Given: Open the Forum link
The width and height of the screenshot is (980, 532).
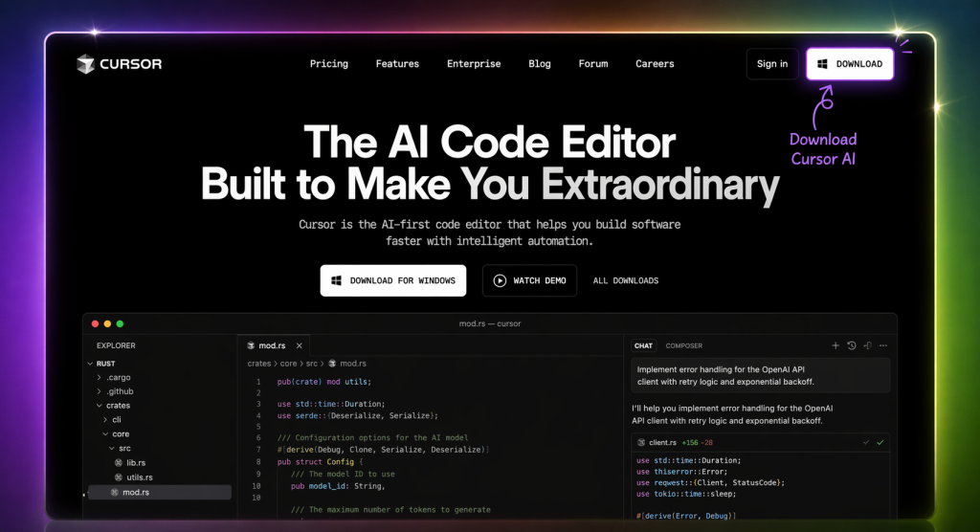Looking at the screenshot, I should click(x=593, y=64).
